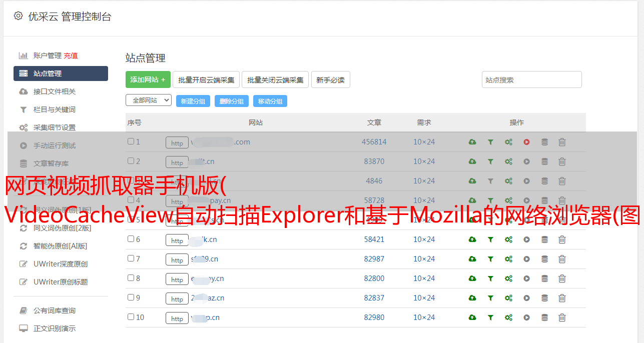Click the play icon in row 8
This screenshot has height=343, width=644.
coord(526,278)
